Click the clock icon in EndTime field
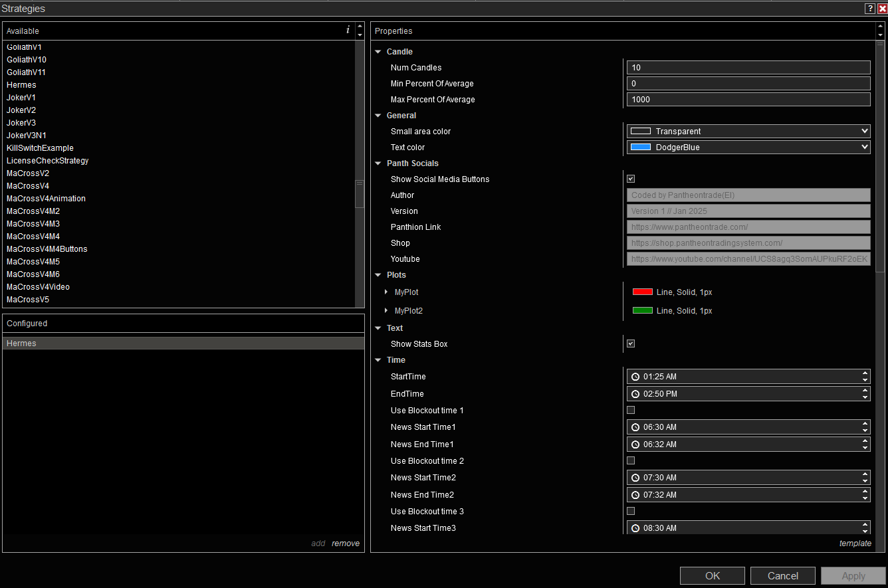888x588 pixels. point(635,394)
